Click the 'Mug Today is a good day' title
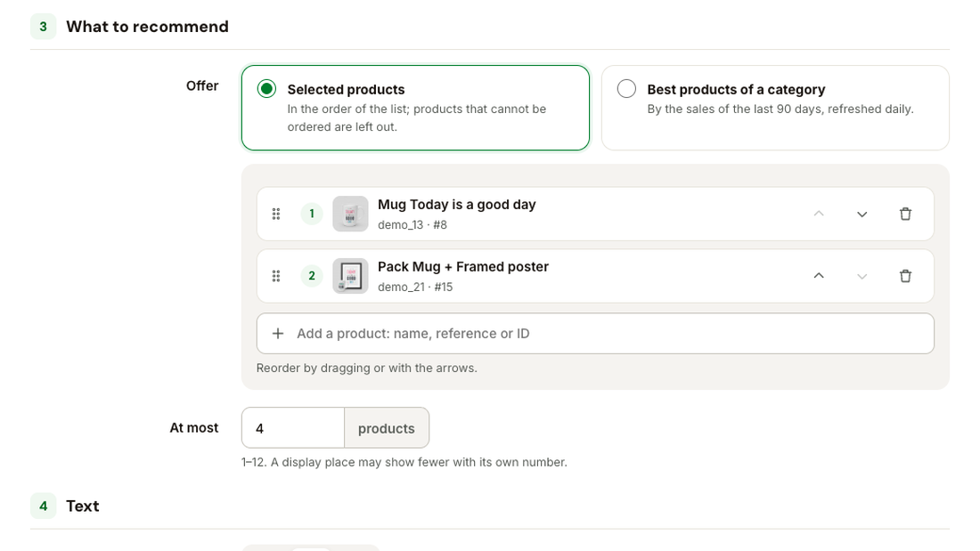The width and height of the screenshot is (980, 551). tap(457, 205)
